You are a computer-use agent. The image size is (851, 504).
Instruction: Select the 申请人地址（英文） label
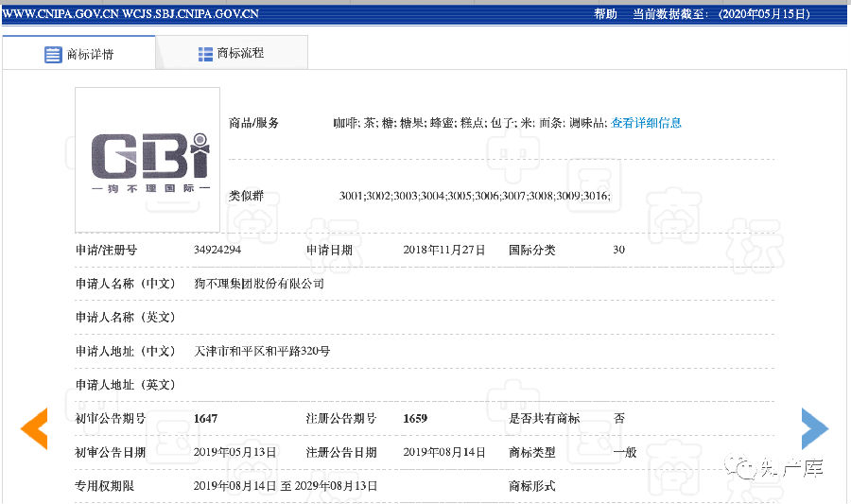126,385
